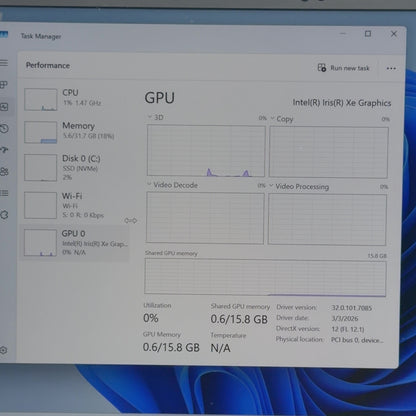
Task: Open the Services page icon
Action: [x=4, y=215]
